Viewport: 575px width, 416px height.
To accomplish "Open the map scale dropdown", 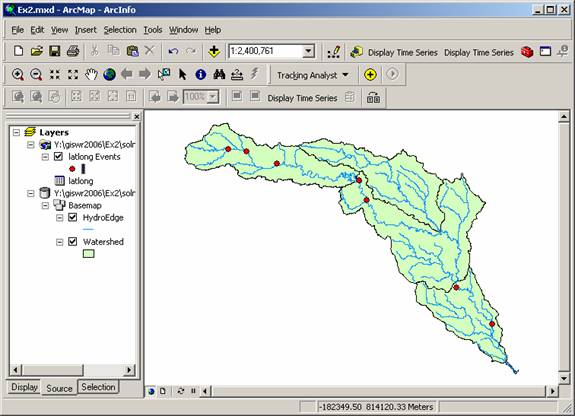I will [x=309, y=51].
